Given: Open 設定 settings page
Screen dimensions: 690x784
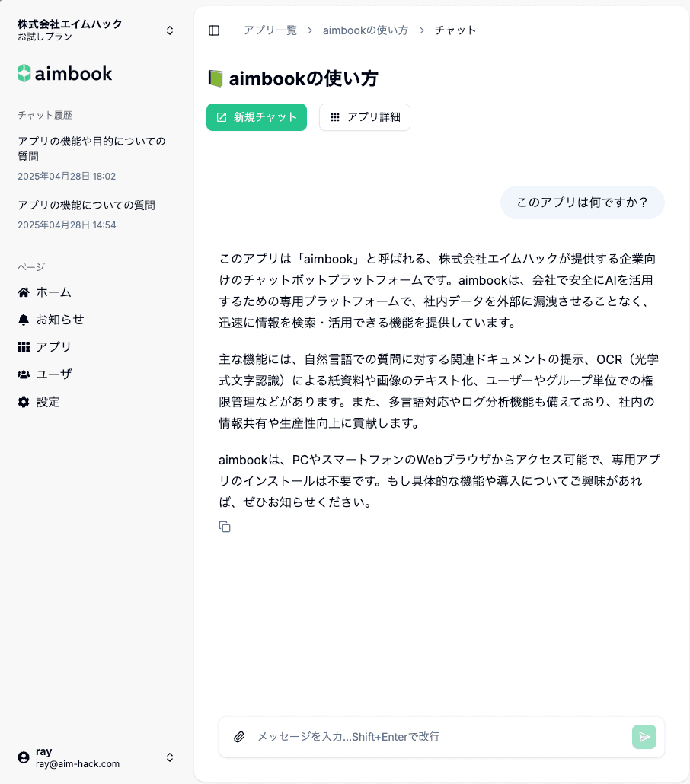Looking at the screenshot, I should (x=47, y=402).
